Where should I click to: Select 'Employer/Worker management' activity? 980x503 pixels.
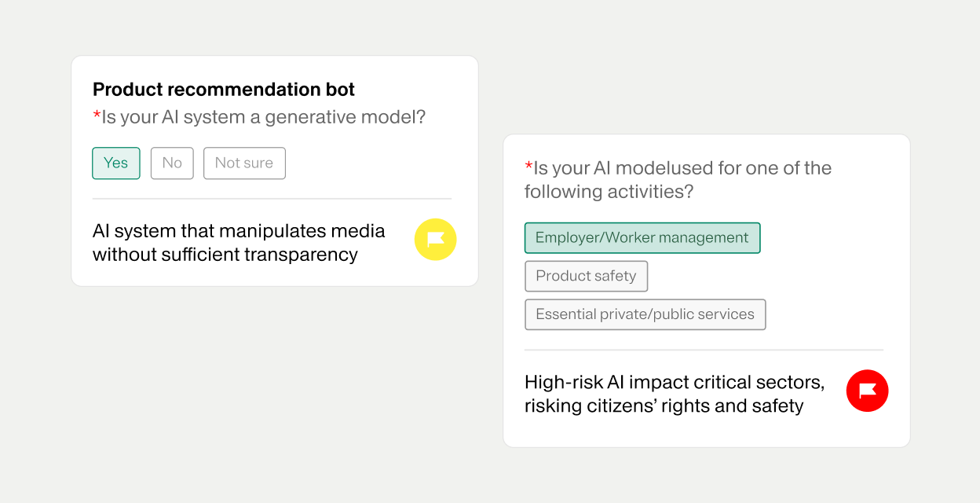tap(642, 237)
